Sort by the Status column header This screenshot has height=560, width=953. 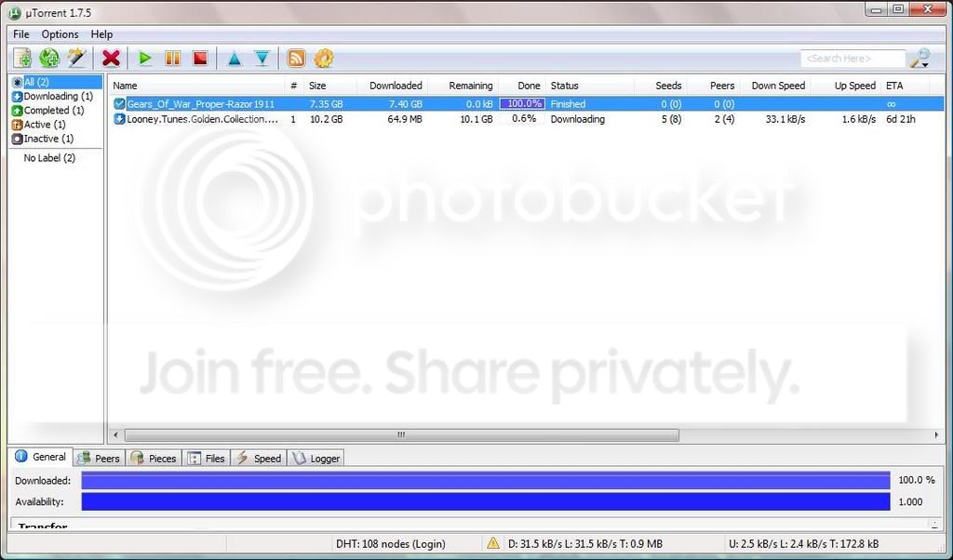[589, 86]
